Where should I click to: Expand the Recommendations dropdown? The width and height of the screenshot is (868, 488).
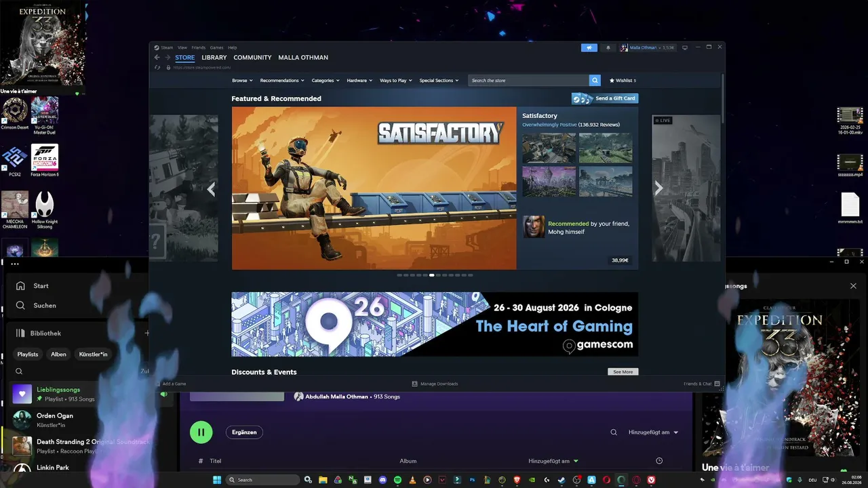[x=282, y=81]
